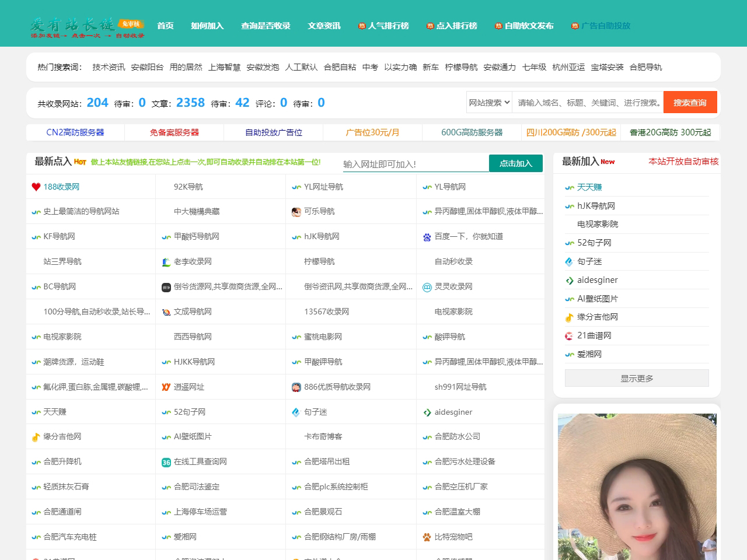Click the red heart icon beside 188收录网
The image size is (747, 560).
36,187
